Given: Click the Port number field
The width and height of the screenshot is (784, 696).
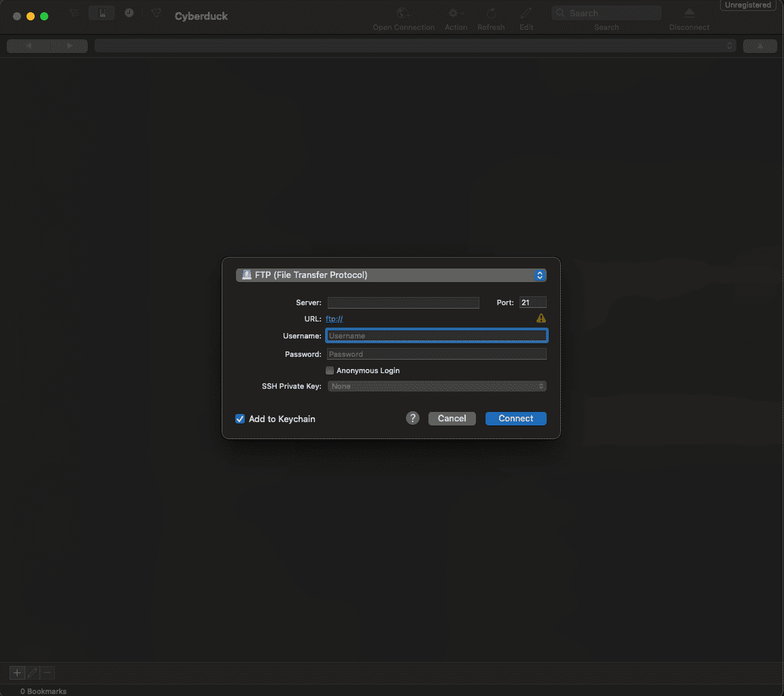Looking at the screenshot, I should pyautogui.click(x=532, y=302).
